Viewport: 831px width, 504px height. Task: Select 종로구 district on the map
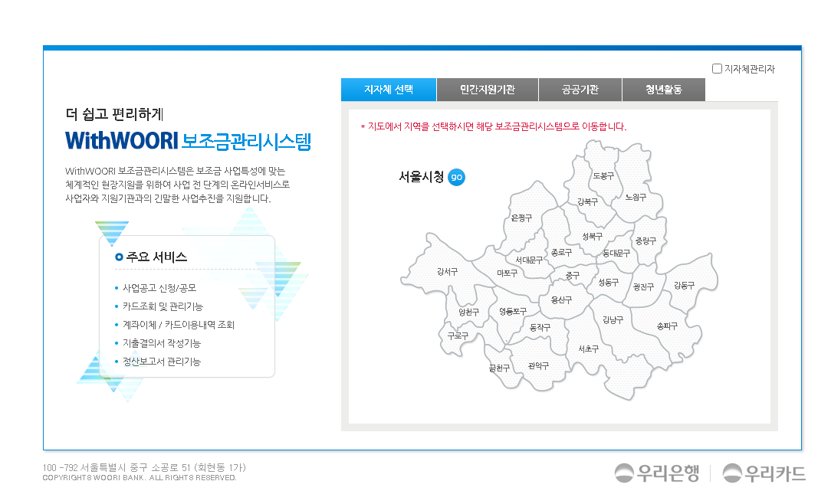click(561, 253)
